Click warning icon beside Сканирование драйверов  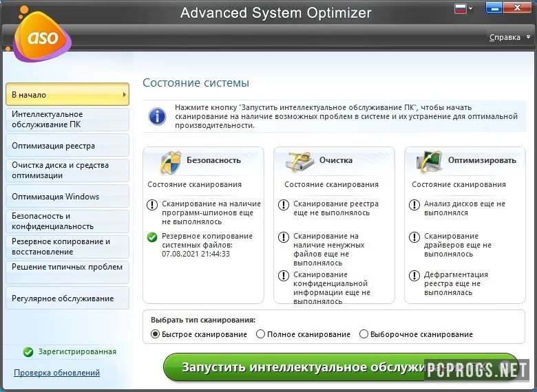(x=414, y=237)
